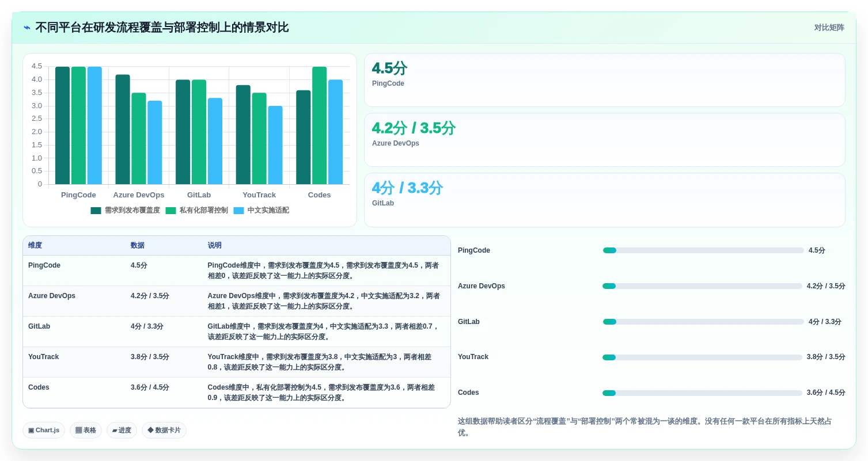Viewport: 868px width, 461px height.
Task: Click the 数据 column header
Action: pyautogui.click(x=138, y=245)
